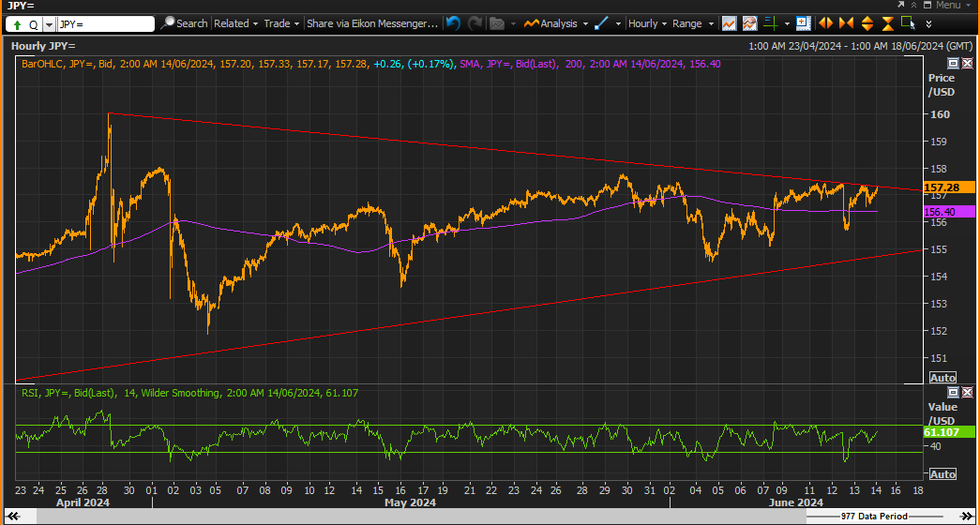Toggle Auto scale on the price axis
980x525 pixels.
pyautogui.click(x=942, y=378)
